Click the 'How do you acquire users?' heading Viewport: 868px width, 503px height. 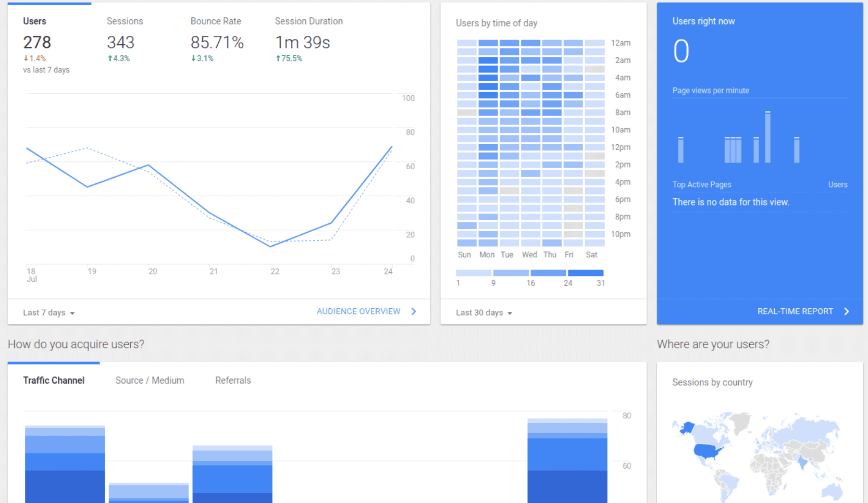pyautogui.click(x=76, y=344)
